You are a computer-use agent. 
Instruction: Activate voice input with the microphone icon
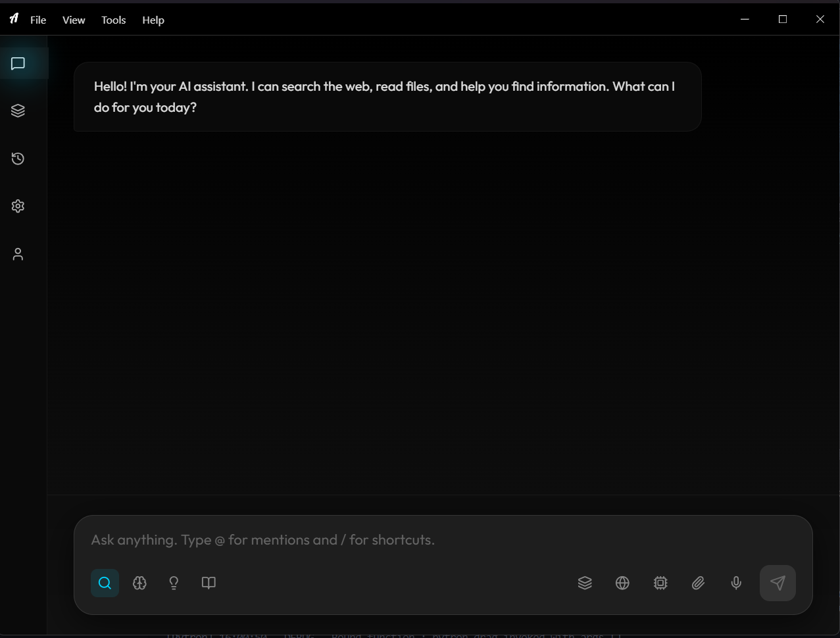[735, 583]
